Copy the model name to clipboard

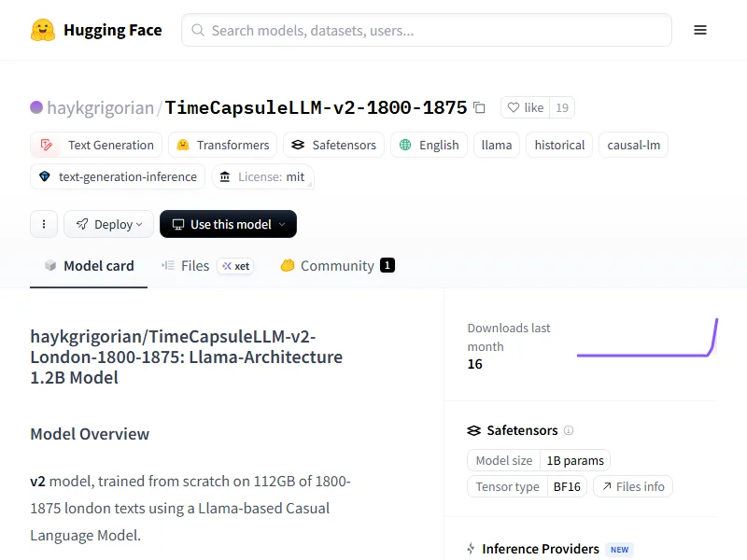(x=479, y=108)
